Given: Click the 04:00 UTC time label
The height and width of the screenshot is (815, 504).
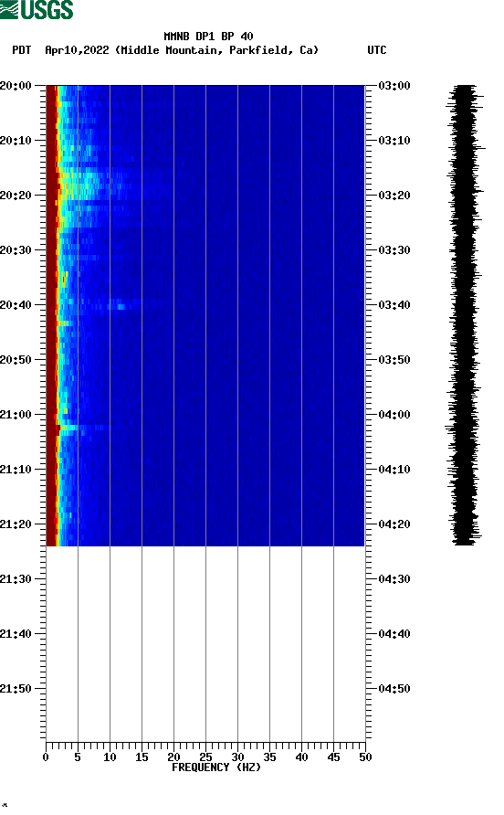Looking at the screenshot, I should pos(394,415).
